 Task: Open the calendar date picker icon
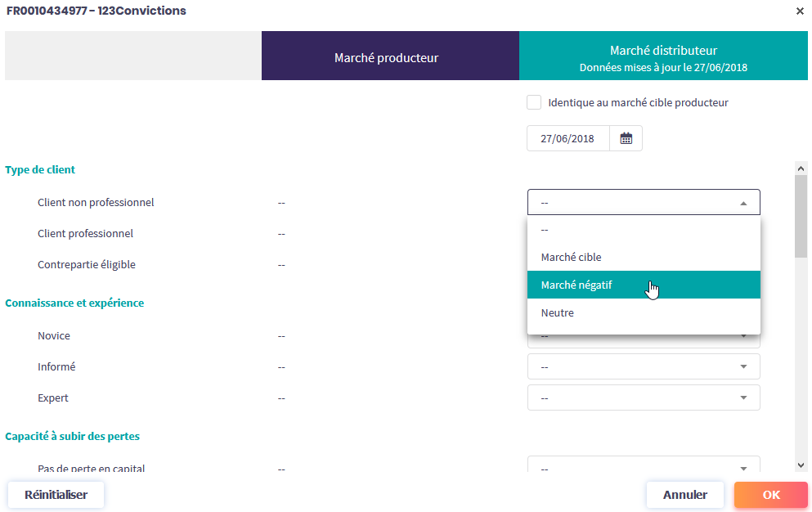(x=626, y=138)
